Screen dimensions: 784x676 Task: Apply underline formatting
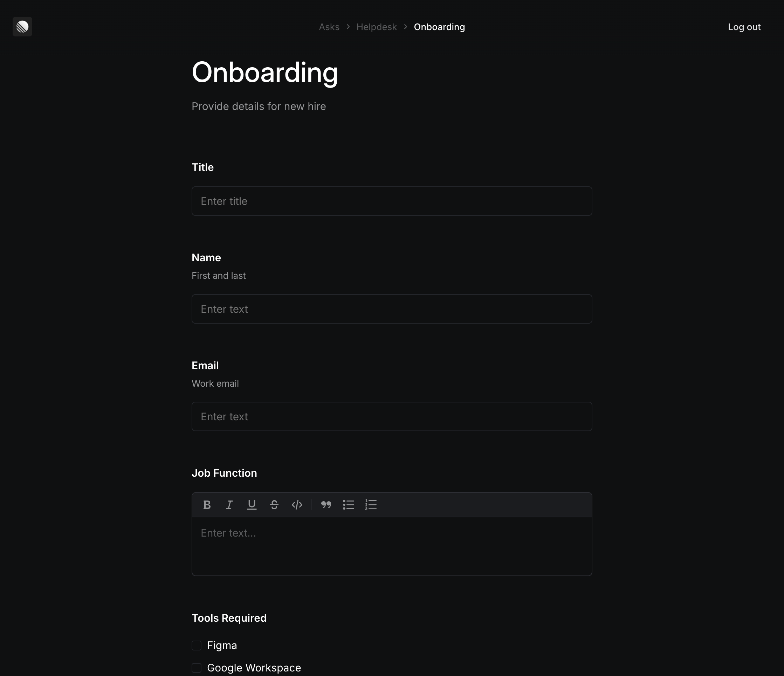(x=252, y=505)
